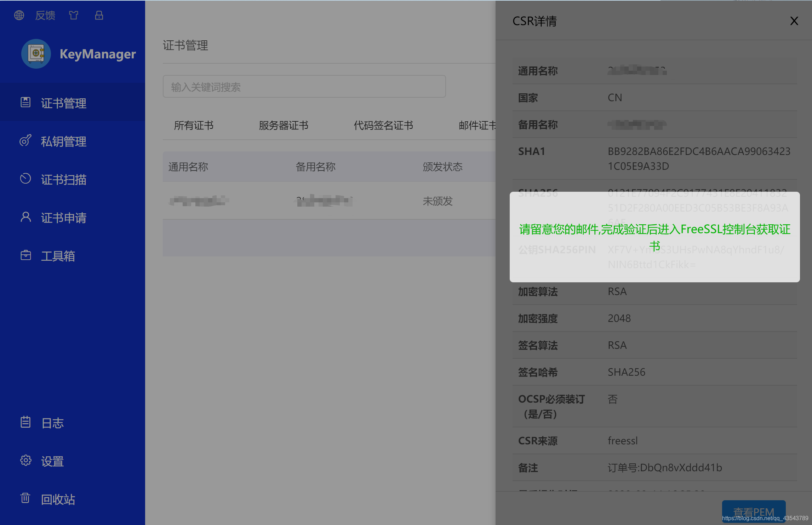Image resolution: width=812 pixels, height=525 pixels.
Task: Switch to the 服务器证书 tab
Action: pos(284,125)
